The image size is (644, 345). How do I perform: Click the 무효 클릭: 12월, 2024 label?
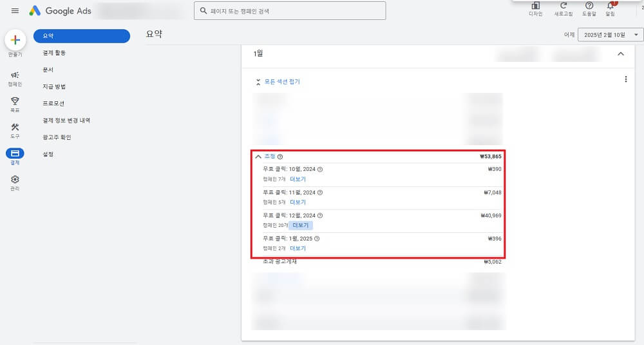289,215
